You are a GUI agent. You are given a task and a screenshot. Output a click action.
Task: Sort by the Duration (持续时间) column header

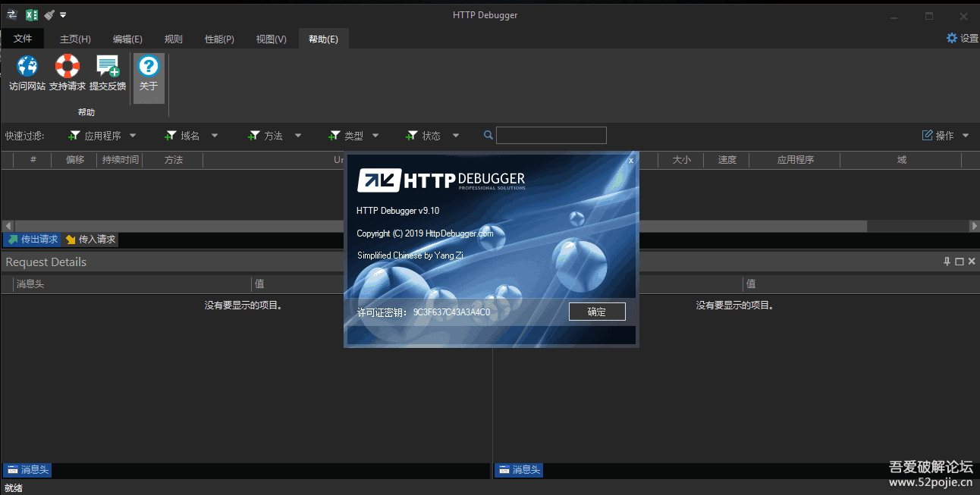pos(120,160)
